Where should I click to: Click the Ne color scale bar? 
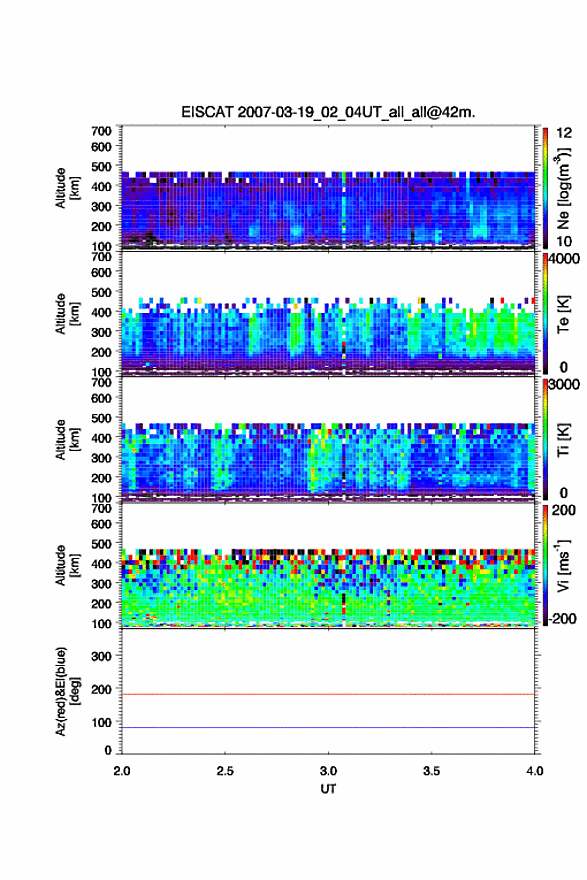click(x=545, y=188)
